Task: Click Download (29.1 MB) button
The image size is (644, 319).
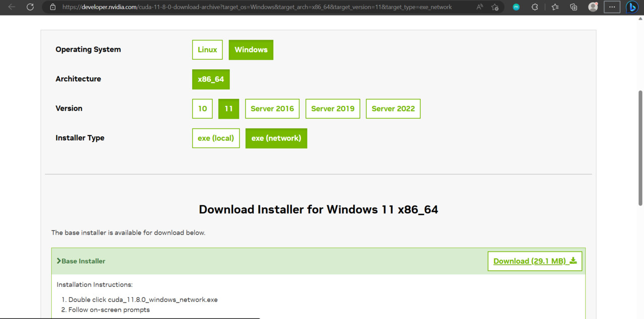Action: click(535, 261)
